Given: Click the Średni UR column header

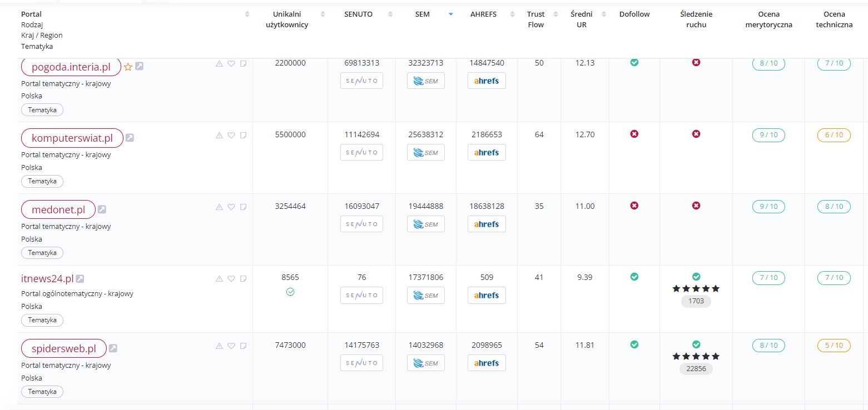Looking at the screenshot, I should [582, 19].
